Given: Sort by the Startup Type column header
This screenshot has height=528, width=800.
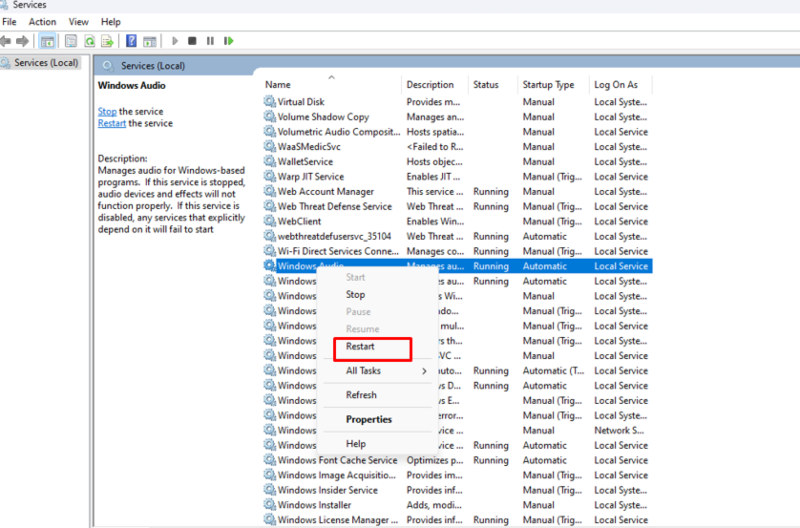Looking at the screenshot, I should (548, 85).
